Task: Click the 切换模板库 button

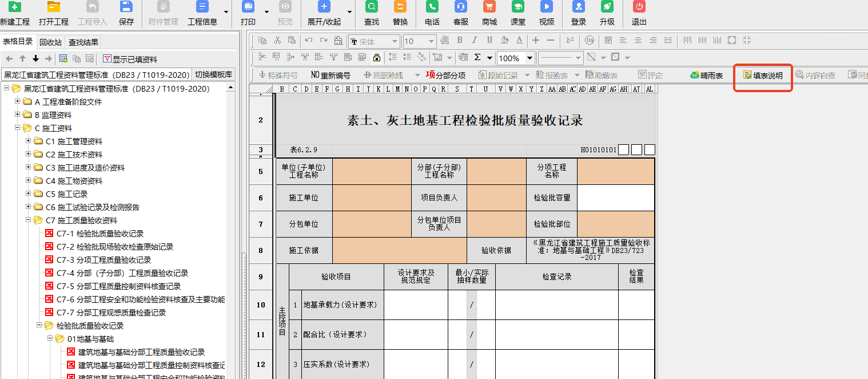Action: coord(214,74)
